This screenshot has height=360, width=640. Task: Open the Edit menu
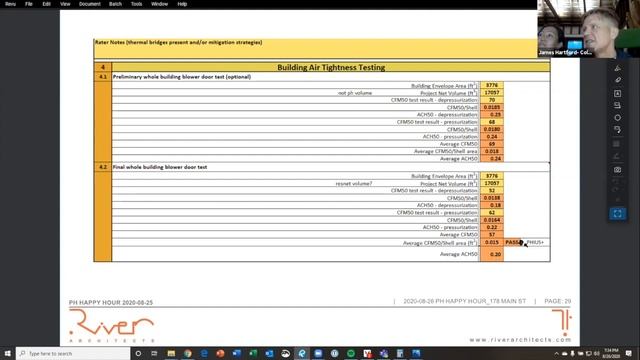tap(47, 4)
